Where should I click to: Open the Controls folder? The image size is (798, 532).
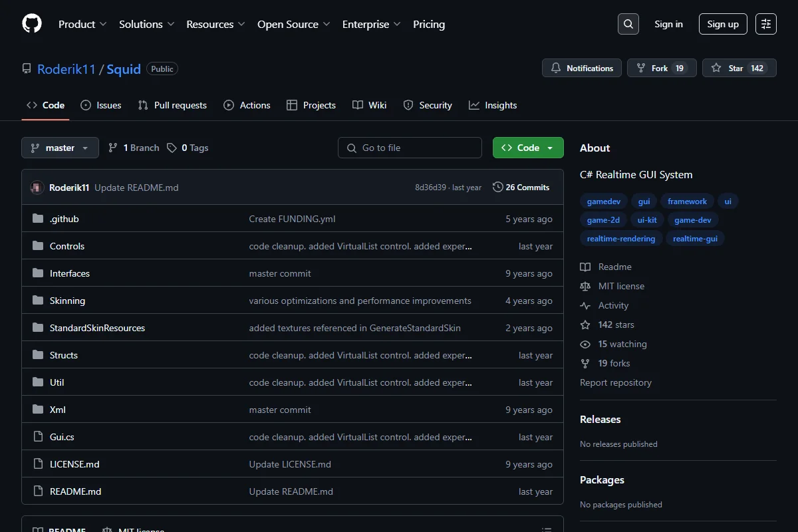67,246
